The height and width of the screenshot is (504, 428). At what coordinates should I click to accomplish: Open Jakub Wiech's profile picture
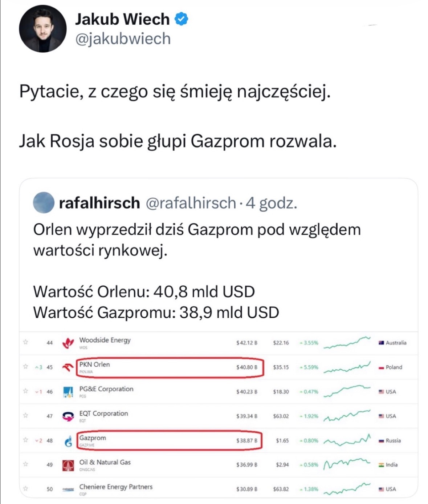[x=43, y=29]
